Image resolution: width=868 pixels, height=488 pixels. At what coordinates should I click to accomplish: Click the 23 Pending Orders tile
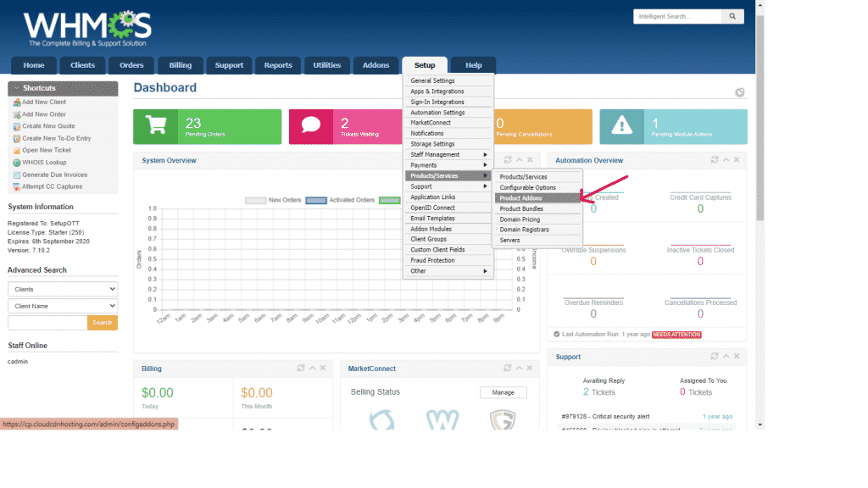pos(207,127)
